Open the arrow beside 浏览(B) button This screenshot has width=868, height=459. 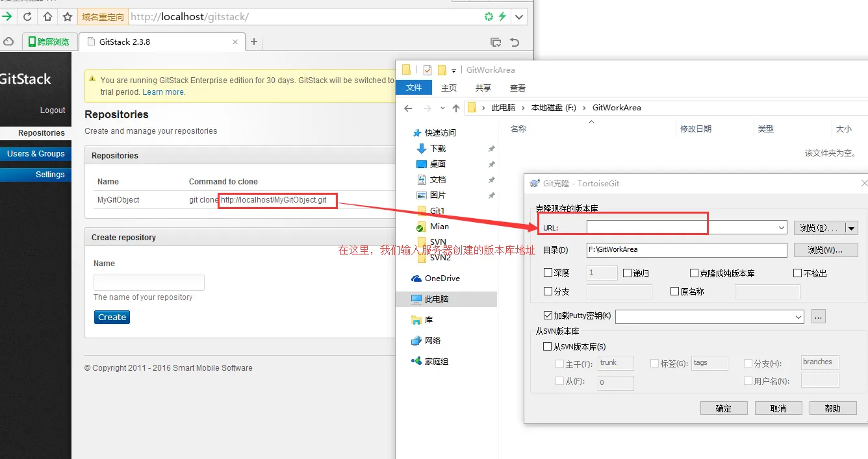(x=852, y=228)
